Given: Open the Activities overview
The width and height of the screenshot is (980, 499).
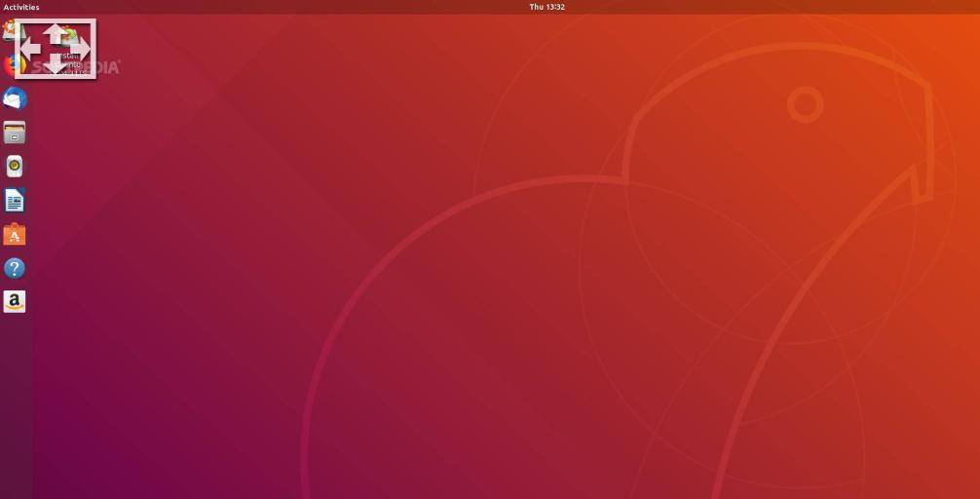Looking at the screenshot, I should 21,7.
